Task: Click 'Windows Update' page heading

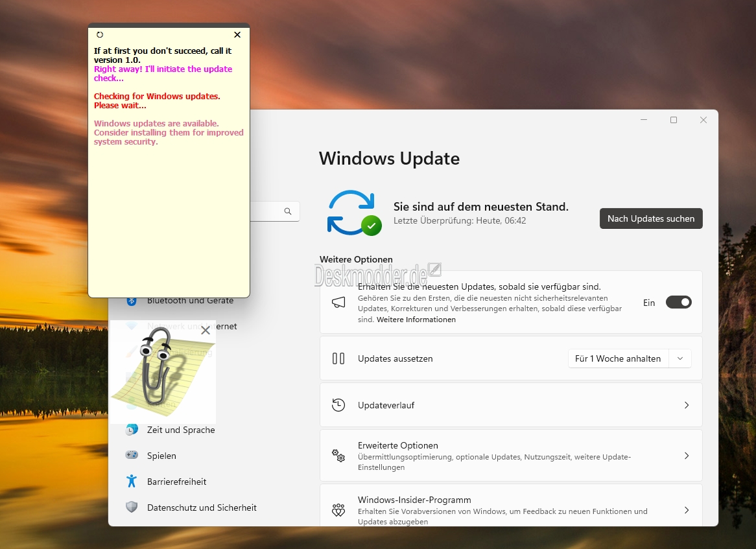Action: tap(389, 159)
